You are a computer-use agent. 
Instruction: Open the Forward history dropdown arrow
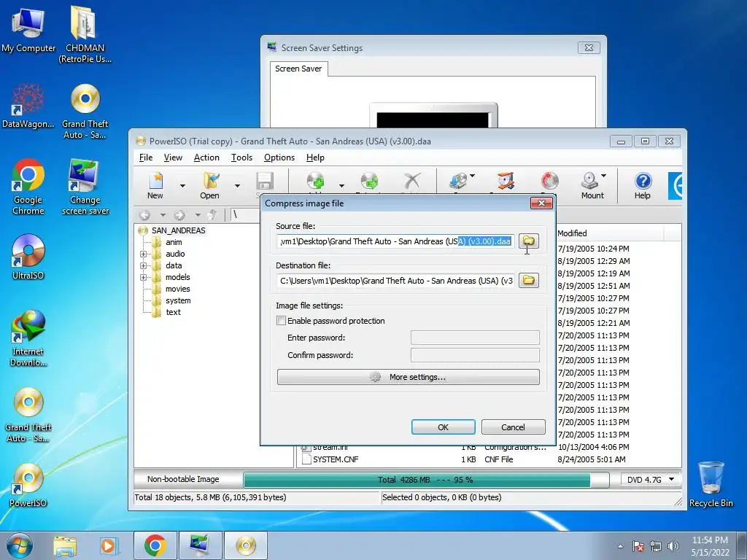(x=197, y=215)
